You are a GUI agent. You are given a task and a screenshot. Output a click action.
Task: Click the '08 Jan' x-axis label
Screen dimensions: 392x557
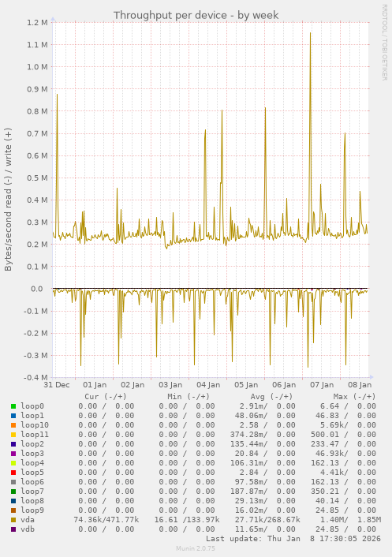[x=360, y=385]
